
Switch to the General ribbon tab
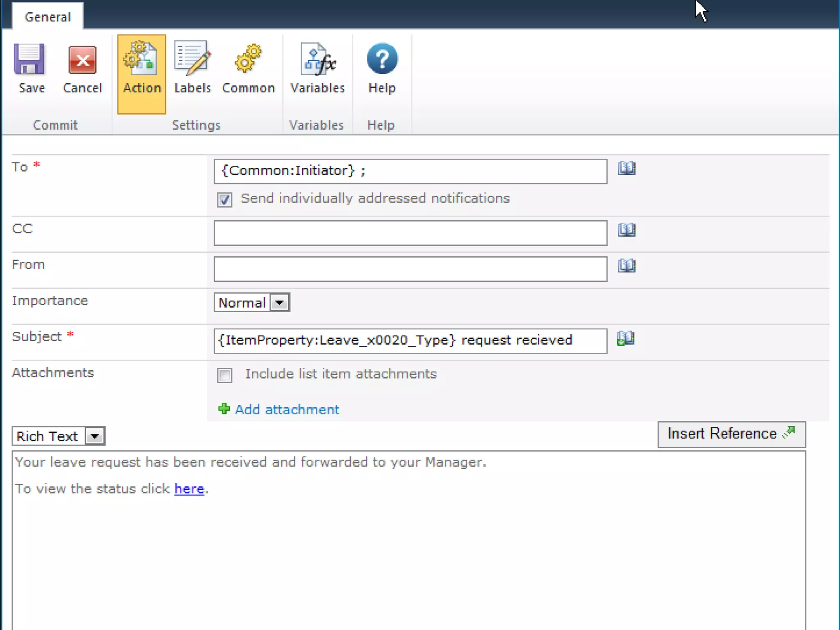[48, 17]
